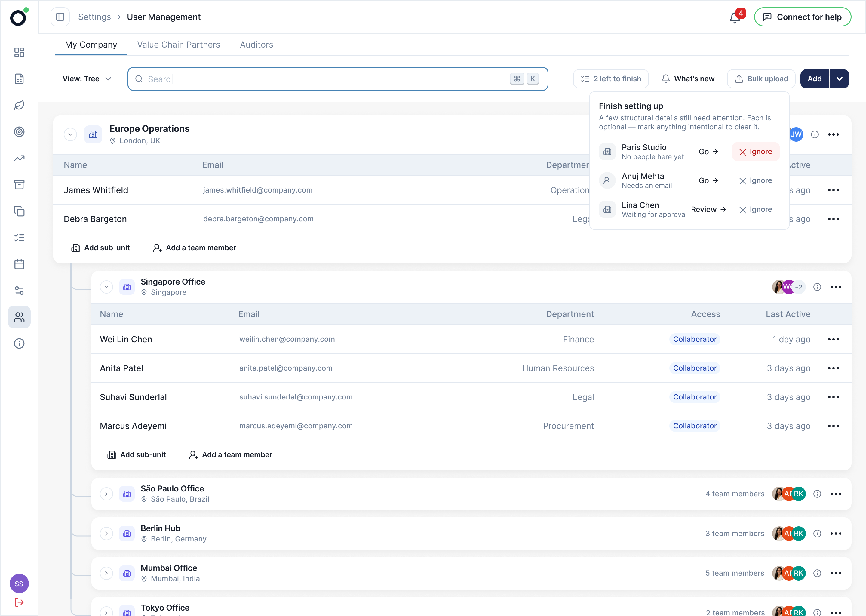866x616 pixels.
Task: Click the 2 left to finish button
Action: pos(611,79)
